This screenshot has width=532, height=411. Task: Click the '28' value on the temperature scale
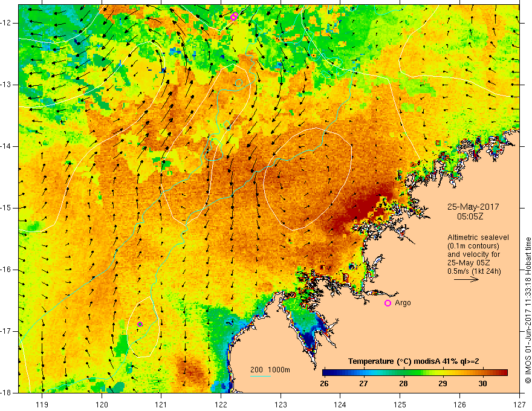coord(403,384)
